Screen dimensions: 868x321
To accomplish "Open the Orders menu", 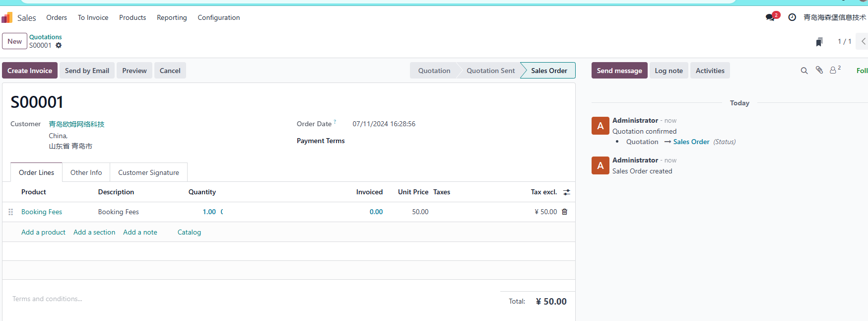I will tap(57, 17).
